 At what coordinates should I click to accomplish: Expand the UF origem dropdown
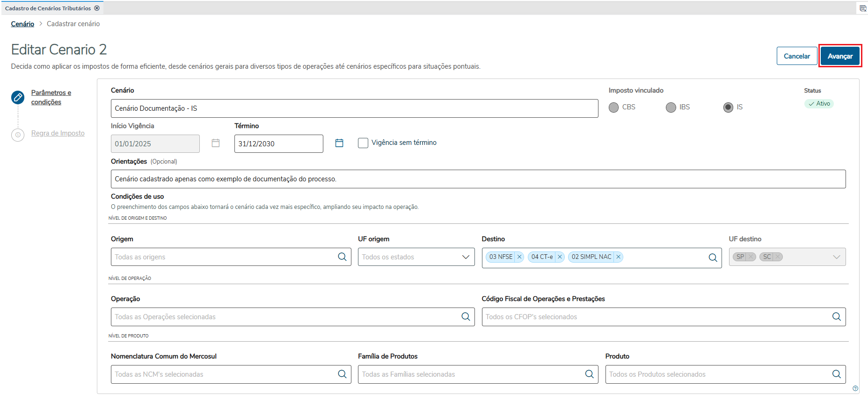pos(466,257)
